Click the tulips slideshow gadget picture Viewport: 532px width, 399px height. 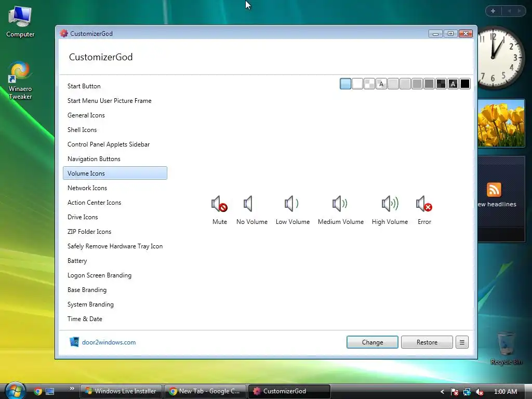click(x=501, y=123)
